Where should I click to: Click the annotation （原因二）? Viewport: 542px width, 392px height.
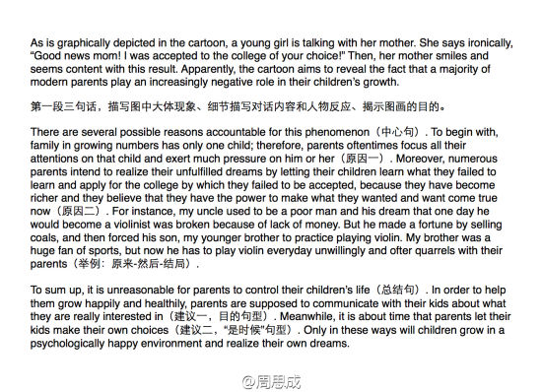80,211
